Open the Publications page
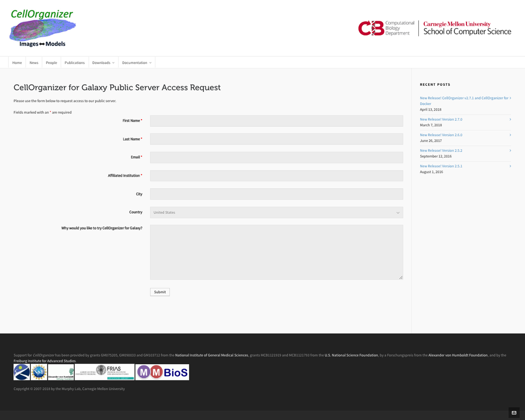This screenshot has width=525, height=420. (x=75, y=63)
